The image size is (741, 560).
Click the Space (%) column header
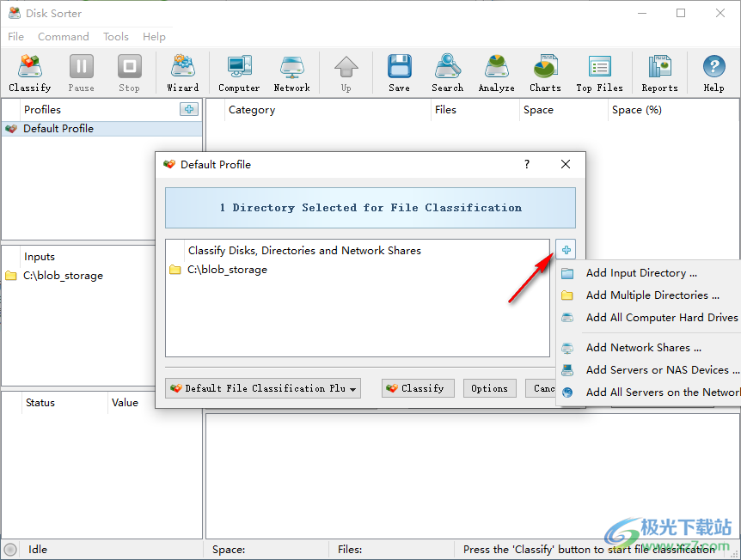coord(673,110)
